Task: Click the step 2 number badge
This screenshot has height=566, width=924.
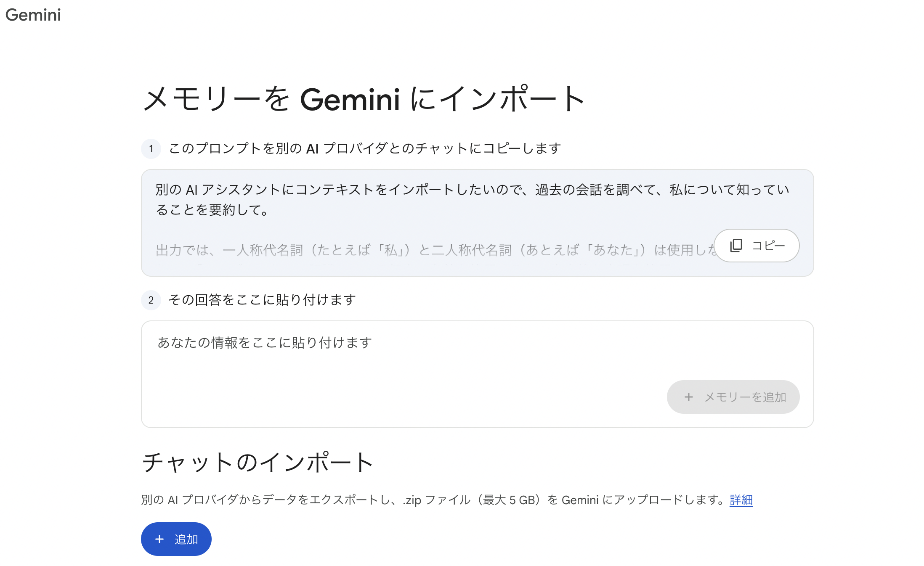Action: coord(151,300)
